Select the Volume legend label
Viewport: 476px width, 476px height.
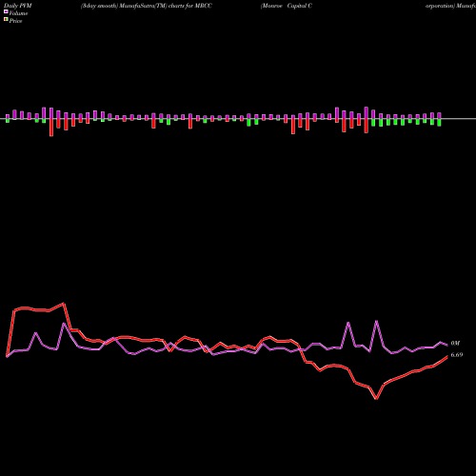(18, 13)
